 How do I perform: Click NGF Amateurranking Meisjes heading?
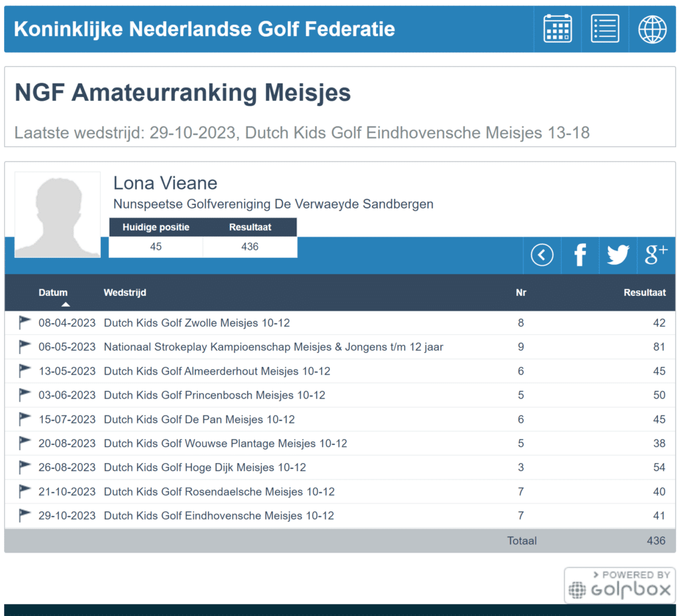point(183,93)
